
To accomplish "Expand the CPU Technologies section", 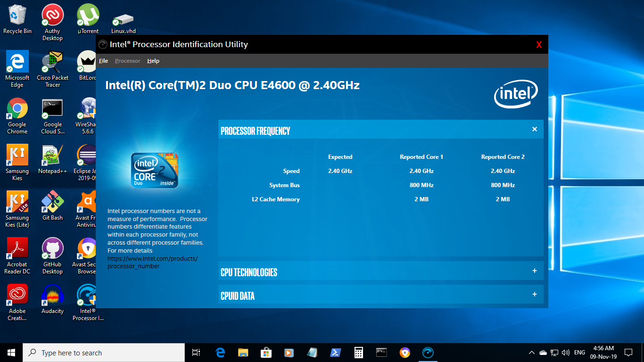I will 535,271.
